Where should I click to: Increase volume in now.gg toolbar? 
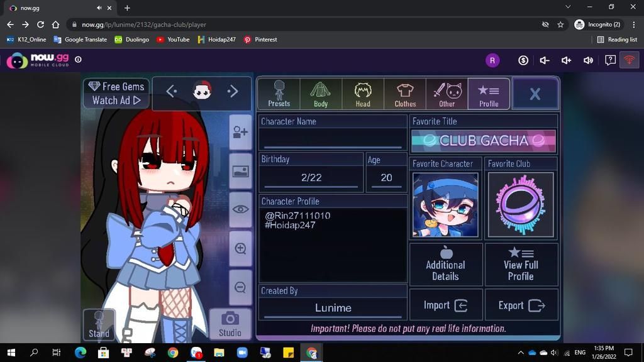click(x=567, y=60)
